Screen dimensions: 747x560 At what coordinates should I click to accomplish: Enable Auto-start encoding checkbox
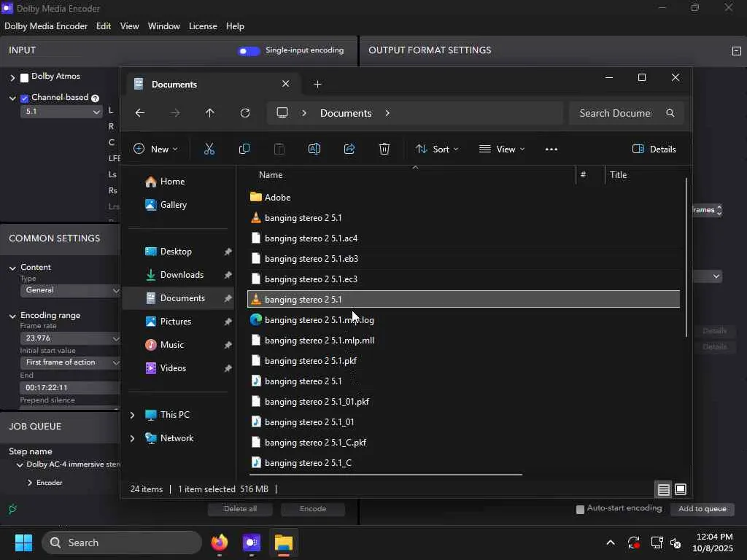coord(580,510)
